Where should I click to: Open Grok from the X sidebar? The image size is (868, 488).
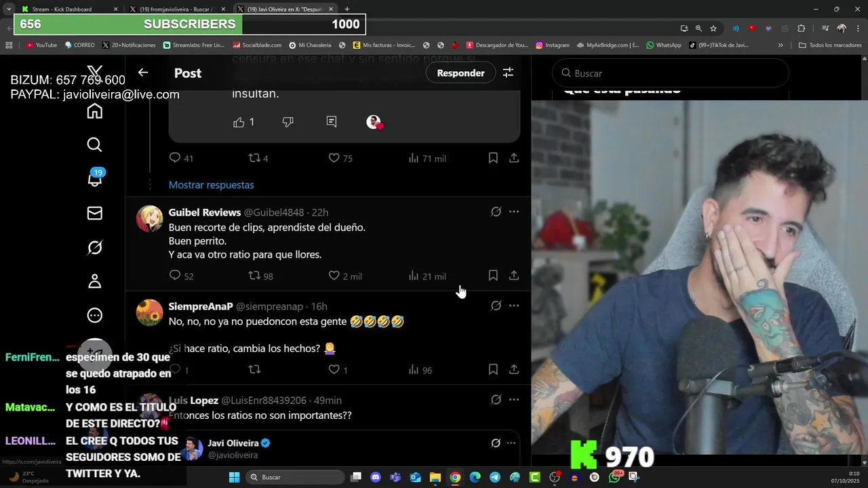coord(95,247)
